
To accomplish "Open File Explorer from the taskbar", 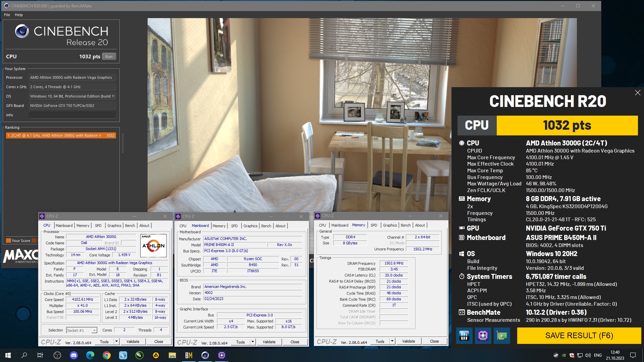I will click(x=172, y=355).
